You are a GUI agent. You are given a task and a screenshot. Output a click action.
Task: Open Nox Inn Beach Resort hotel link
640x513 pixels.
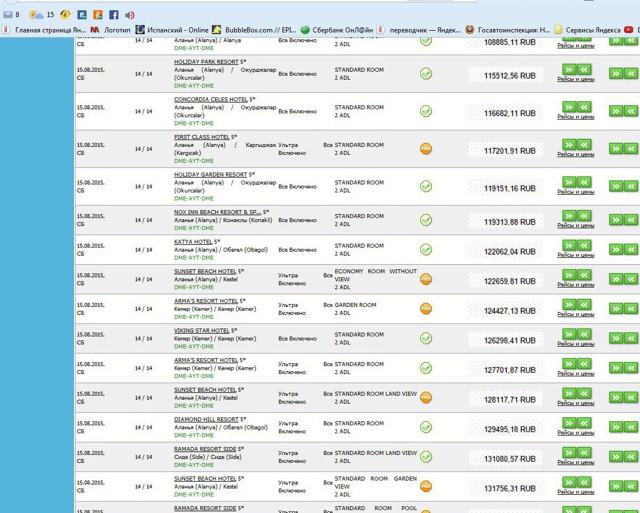point(217,212)
